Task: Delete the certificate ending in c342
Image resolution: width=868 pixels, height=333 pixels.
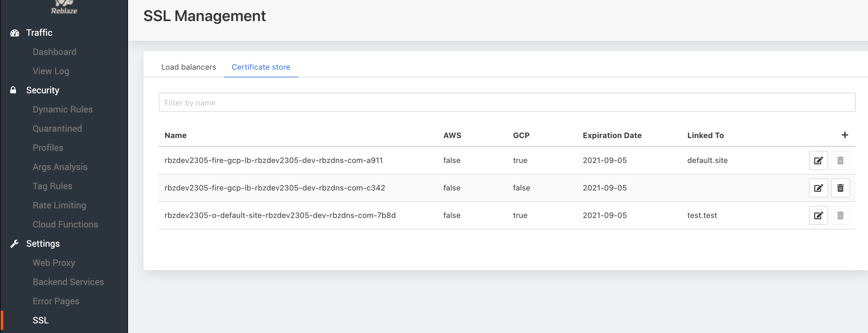Action: [x=840, y=188]
